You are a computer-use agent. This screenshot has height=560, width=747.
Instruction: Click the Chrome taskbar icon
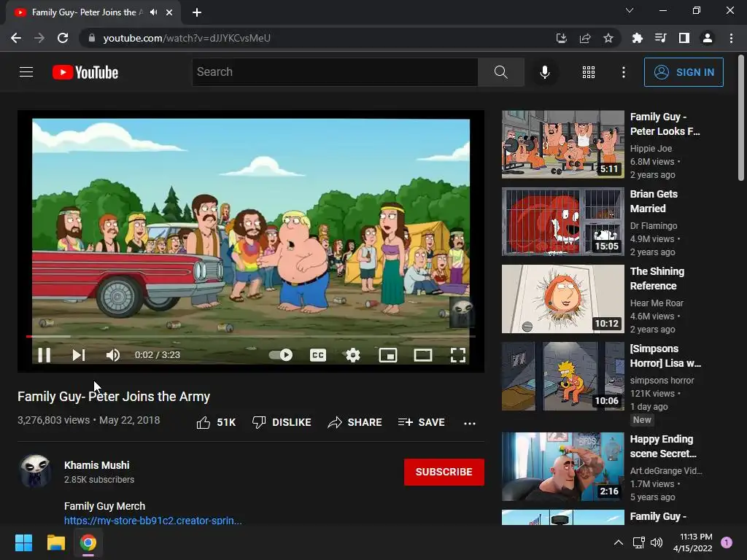pyautogui.click(x=88, y=542)
